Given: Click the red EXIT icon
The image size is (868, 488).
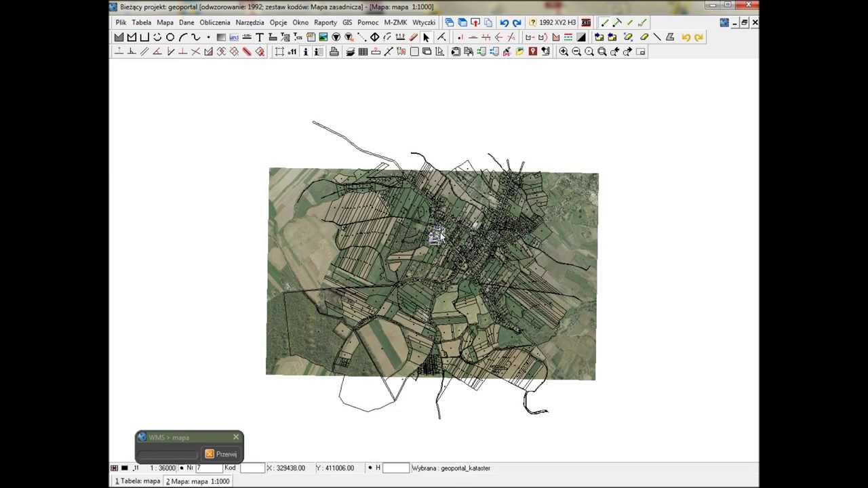Looking at the screenshot, I should click(586, 22).
